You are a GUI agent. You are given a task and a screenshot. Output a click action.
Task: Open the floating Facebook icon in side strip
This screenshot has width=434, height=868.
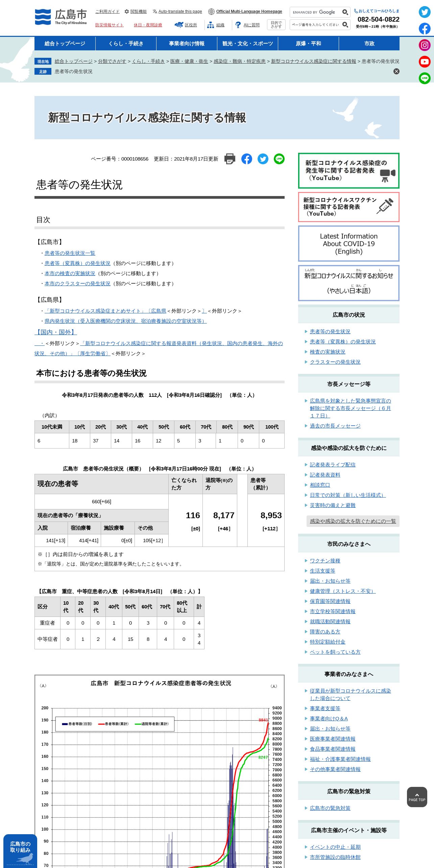(425, 29)
